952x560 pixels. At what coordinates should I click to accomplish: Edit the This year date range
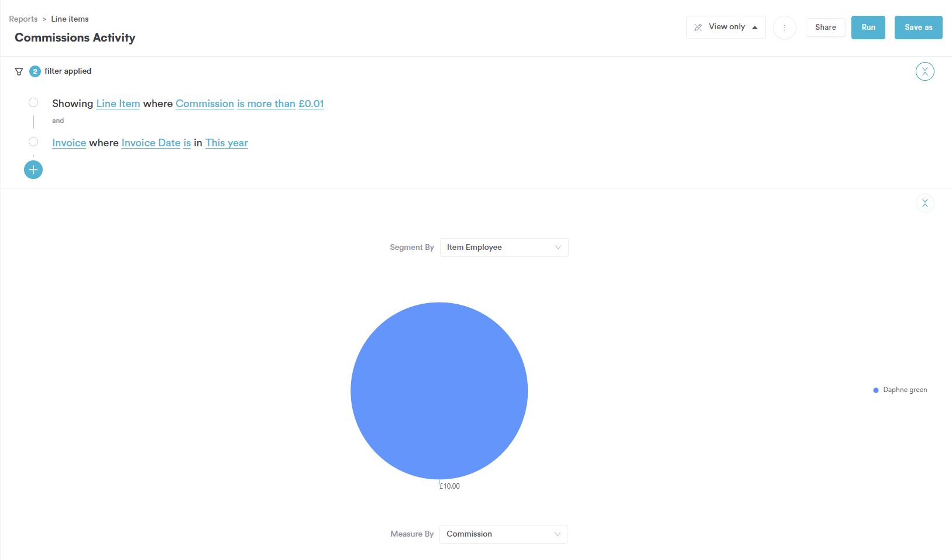coord(226,143)
